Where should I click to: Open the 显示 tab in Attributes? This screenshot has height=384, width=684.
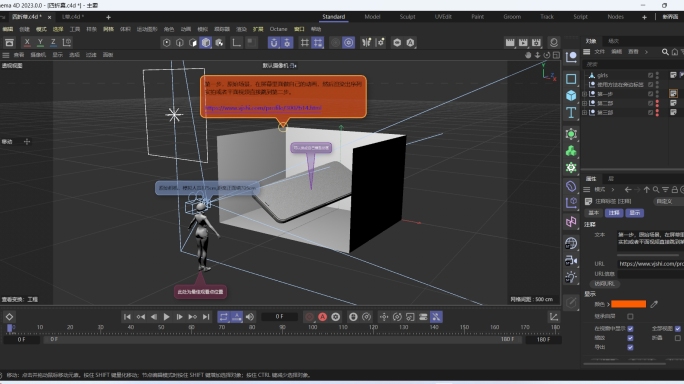tap(634, 213)
